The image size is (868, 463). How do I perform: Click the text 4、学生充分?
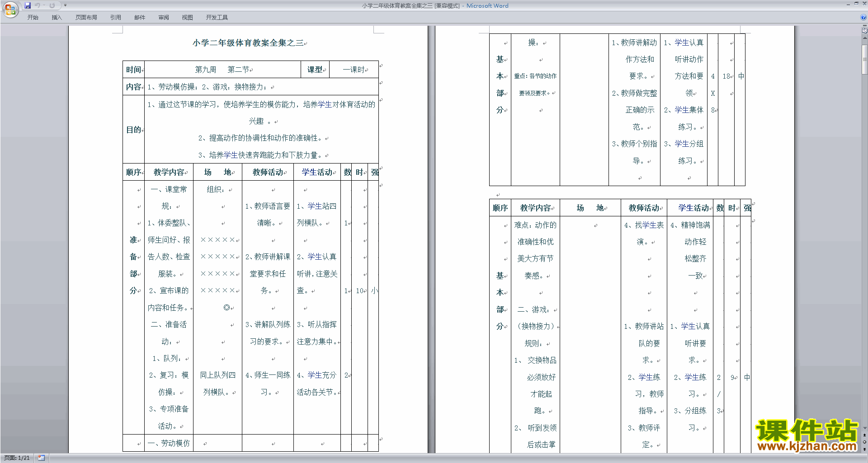pyautogui.click(x=316, y=375)
